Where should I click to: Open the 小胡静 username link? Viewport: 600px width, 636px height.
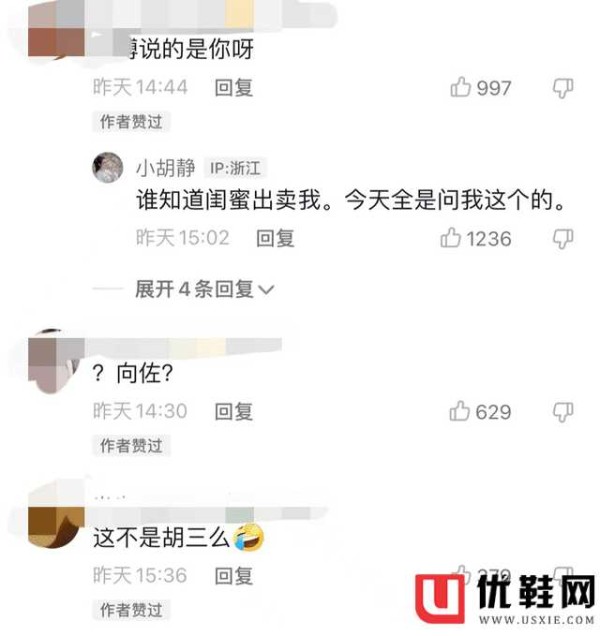point(166,167)
